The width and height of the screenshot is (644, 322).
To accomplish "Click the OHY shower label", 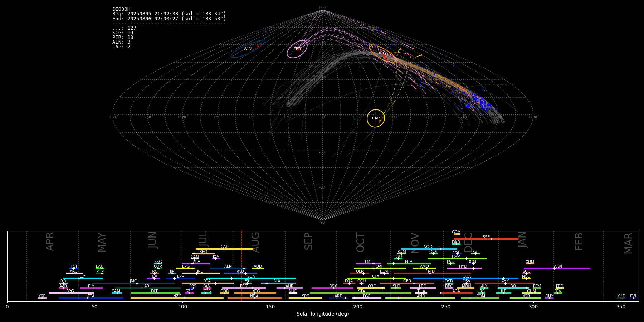I will [549, 296].
